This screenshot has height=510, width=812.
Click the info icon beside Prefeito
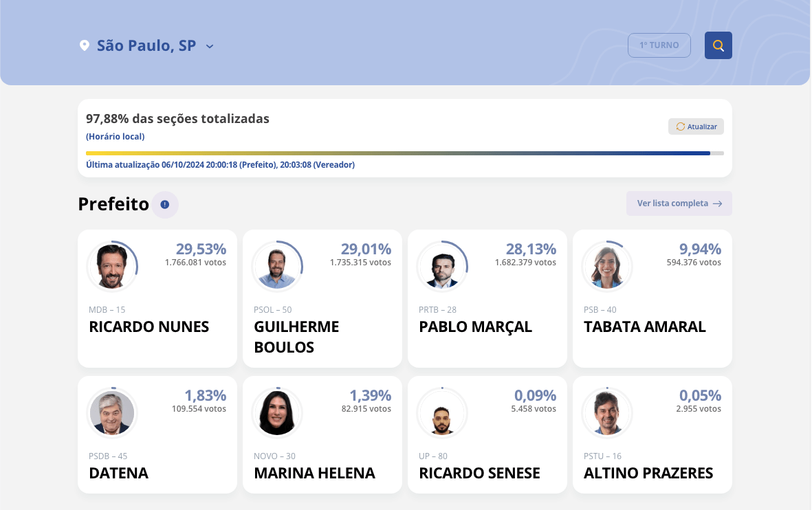click(x=164, y=204)
